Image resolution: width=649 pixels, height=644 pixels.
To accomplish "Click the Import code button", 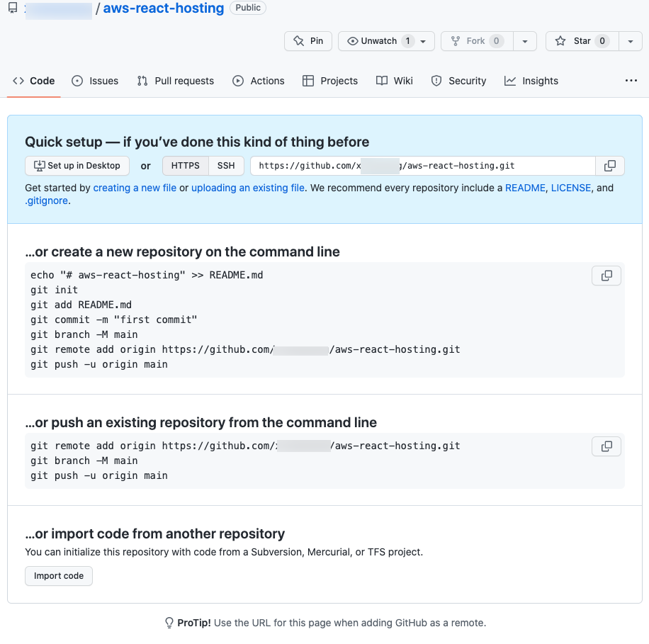I will point(59,576).
